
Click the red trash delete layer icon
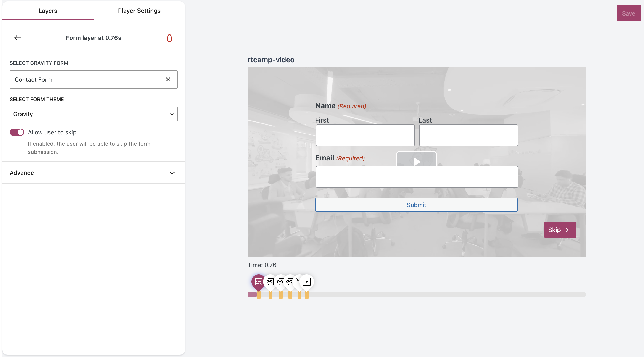coord(169,38)
